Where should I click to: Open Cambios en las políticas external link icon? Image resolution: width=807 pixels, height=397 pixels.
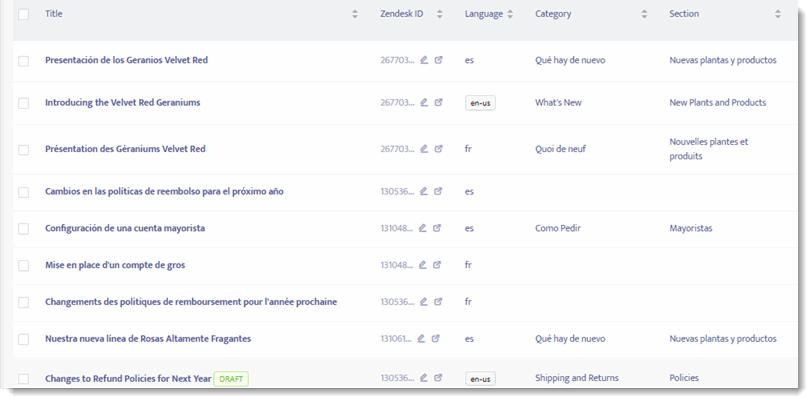click(x=438, y=192)
